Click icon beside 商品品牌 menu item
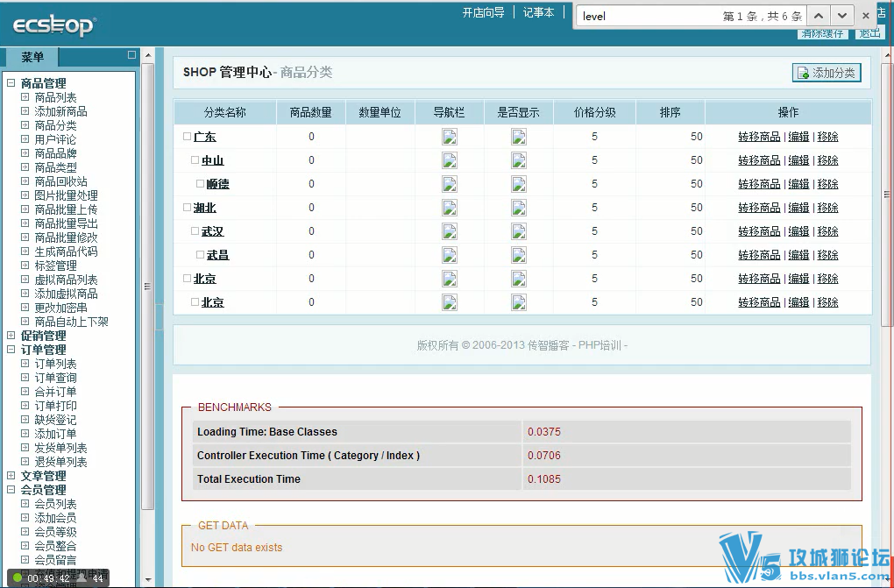The image size is (894, 588). 25,152
